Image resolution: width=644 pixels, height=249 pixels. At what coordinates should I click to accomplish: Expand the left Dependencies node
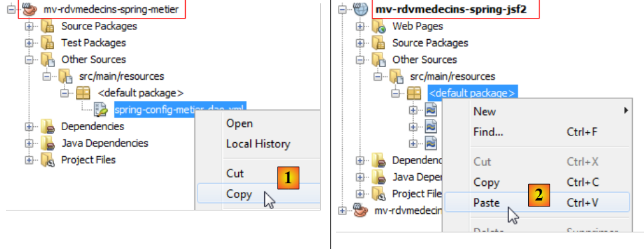29,126
